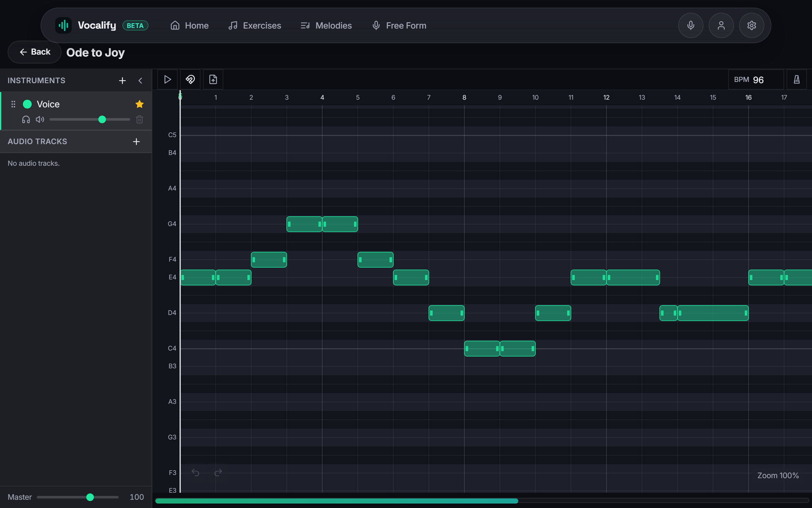Viewport: 812px width, 508px height.
Task: Click bar 4 on the timeline ruler
Action: tap(322, 97)
